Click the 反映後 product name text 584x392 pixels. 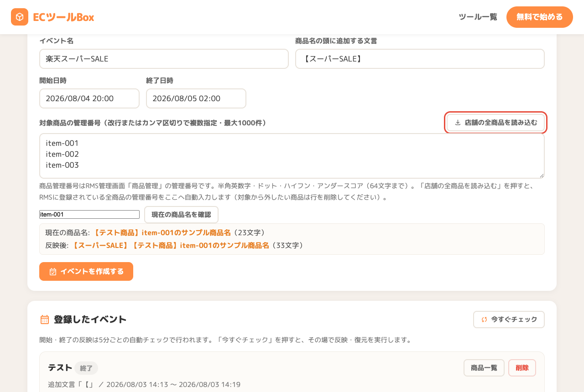[170, 245]
